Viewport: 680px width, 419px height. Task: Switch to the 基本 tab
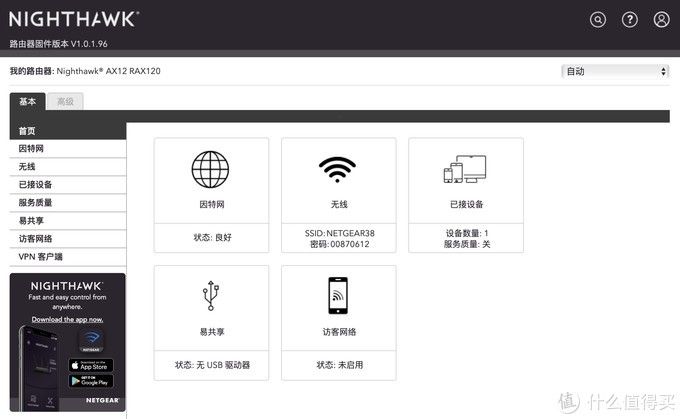click(x=27, y=101)
